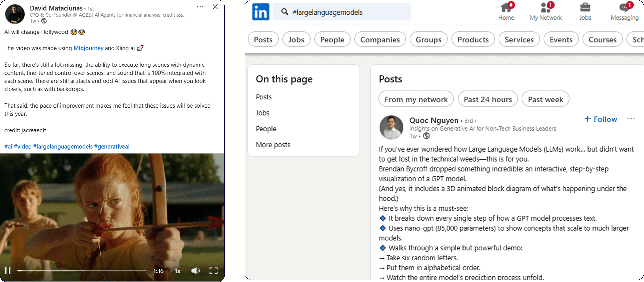The height and width of the screenshot is (282, 644).
Task: Jump to More posts section
Action: point(273,145)
